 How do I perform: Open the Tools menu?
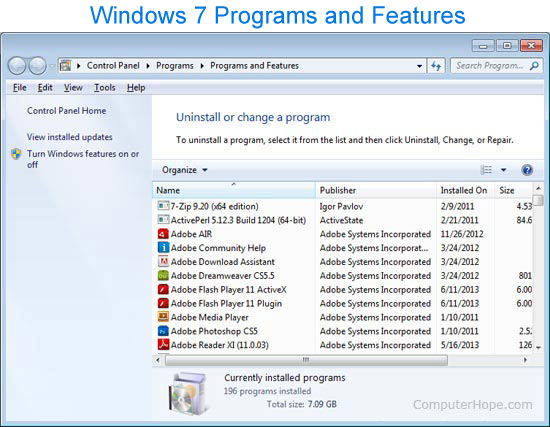(x=105, y=88)
